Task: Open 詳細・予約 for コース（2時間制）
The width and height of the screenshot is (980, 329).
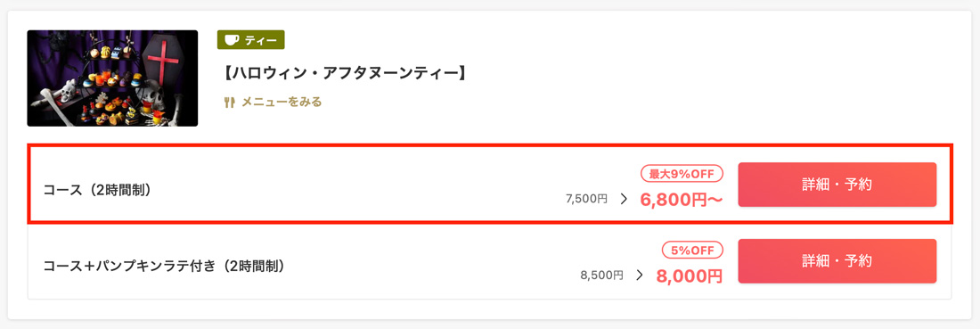Action: click(x=837, y=185)
